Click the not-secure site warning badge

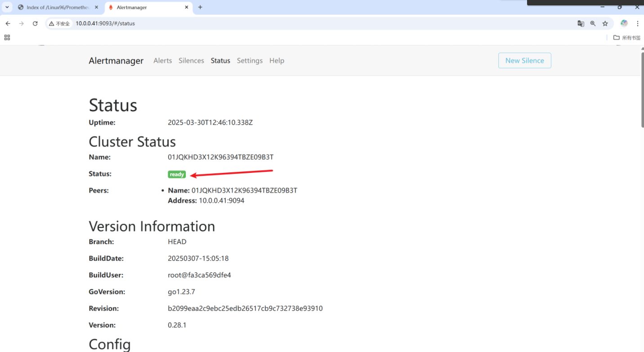pyautogui.click(x=59, y=23)
